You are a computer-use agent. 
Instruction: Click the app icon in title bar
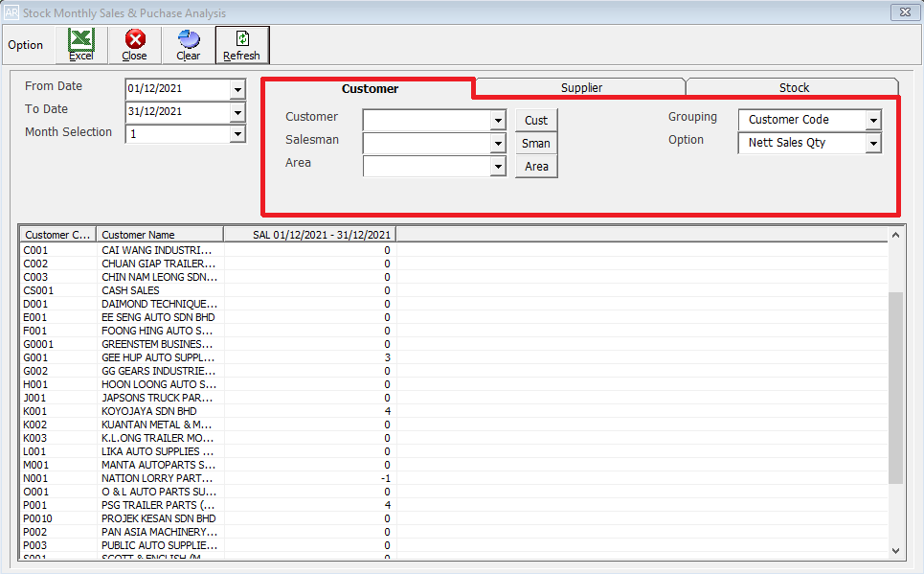click(11, 12)
